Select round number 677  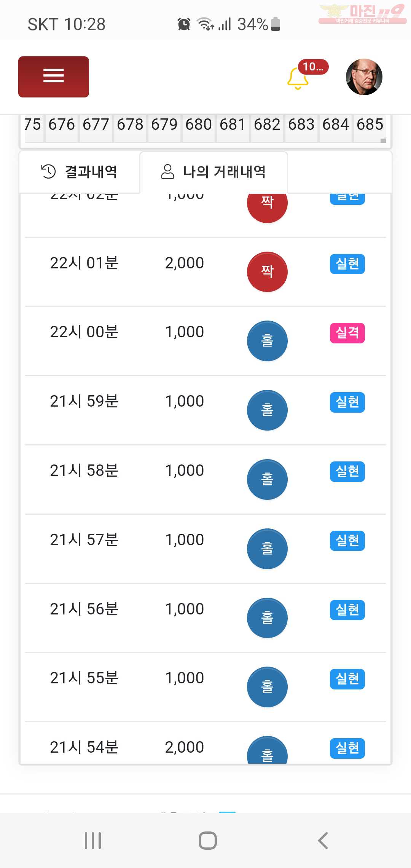96,124
